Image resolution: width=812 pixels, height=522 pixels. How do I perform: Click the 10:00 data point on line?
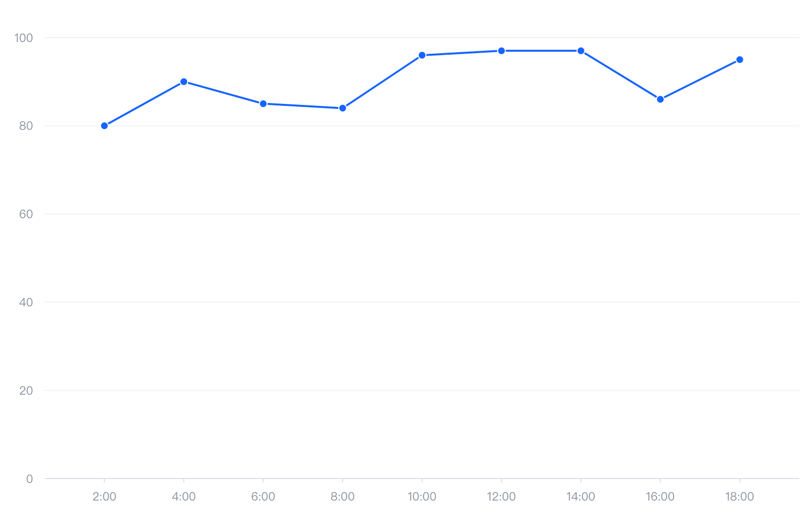(422, 56)
